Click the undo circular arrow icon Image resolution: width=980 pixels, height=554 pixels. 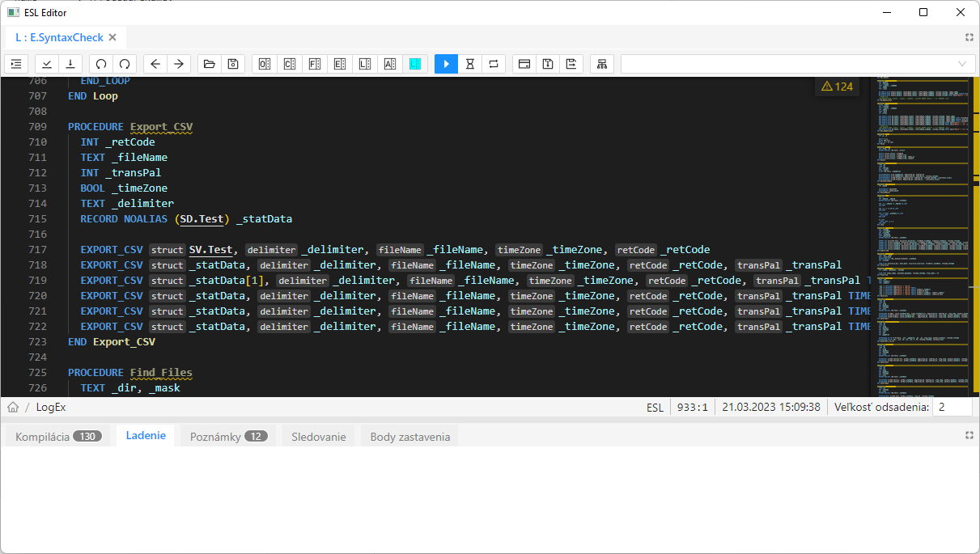[101, 64]
